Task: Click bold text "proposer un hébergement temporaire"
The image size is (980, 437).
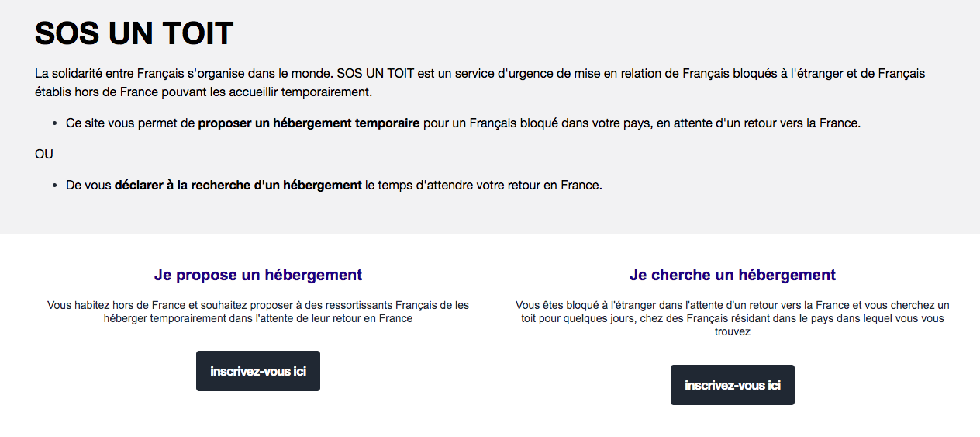Action: (309, 123)
